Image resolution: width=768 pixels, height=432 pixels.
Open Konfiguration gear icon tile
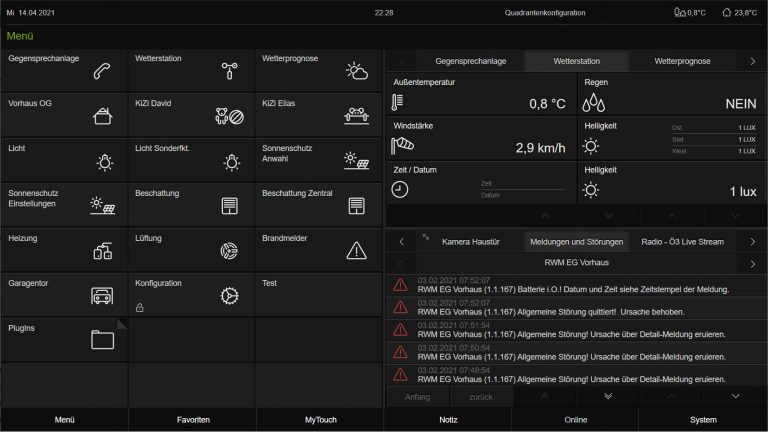click(x=229, y=295)
